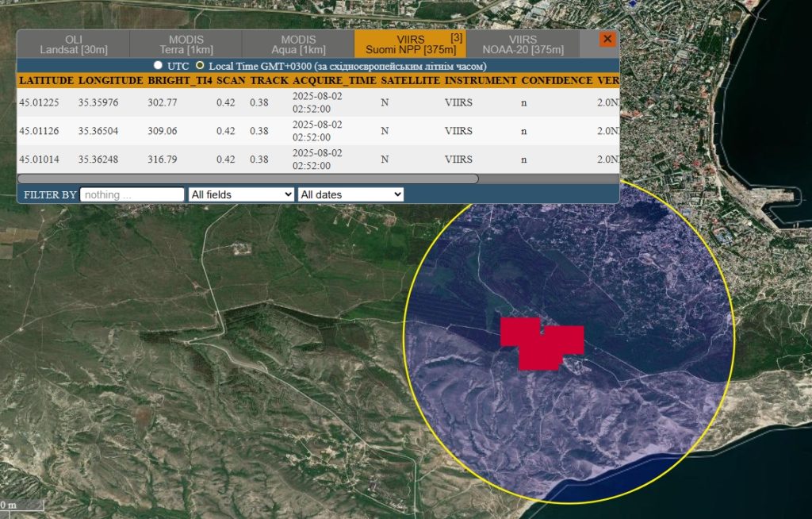Screen dimensions: 812x519
Task: Open the All fields dropdown
Action: (x=241, y=194)
